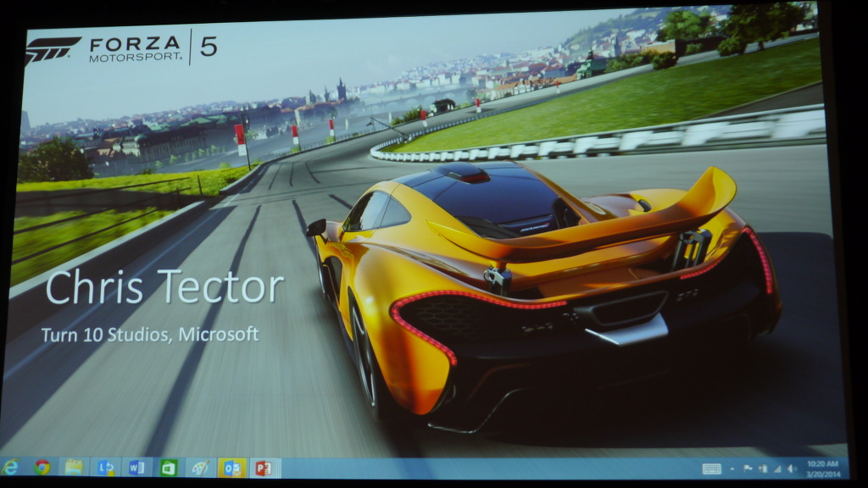Select the 'Turn 10 Studios, Microsoft' subtitle
868x488 pixels.
coord(150,334)
